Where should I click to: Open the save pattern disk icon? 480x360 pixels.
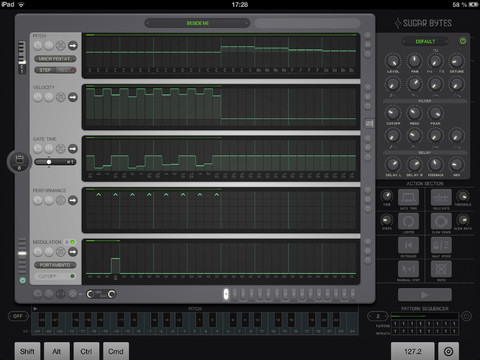click(x=19, y=161)
